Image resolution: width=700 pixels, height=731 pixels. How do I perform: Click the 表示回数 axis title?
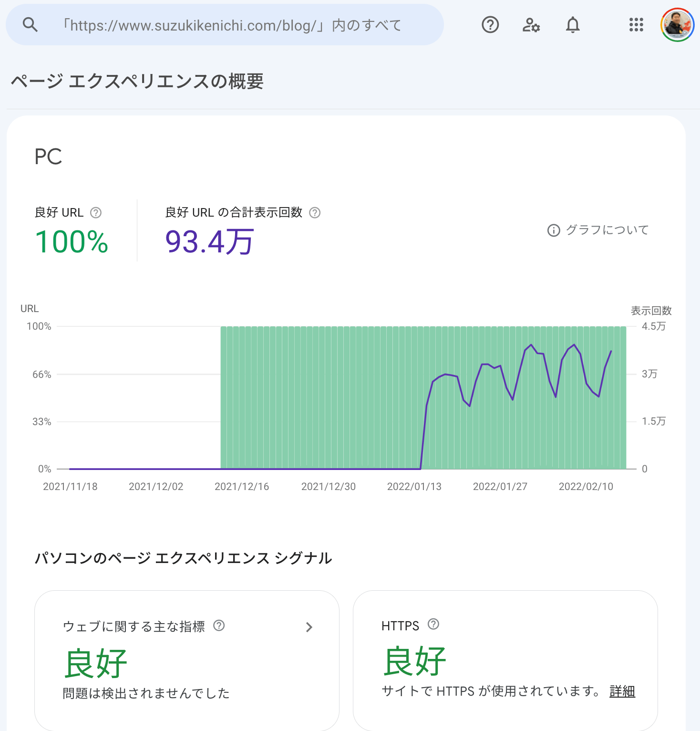click(651, 311)
